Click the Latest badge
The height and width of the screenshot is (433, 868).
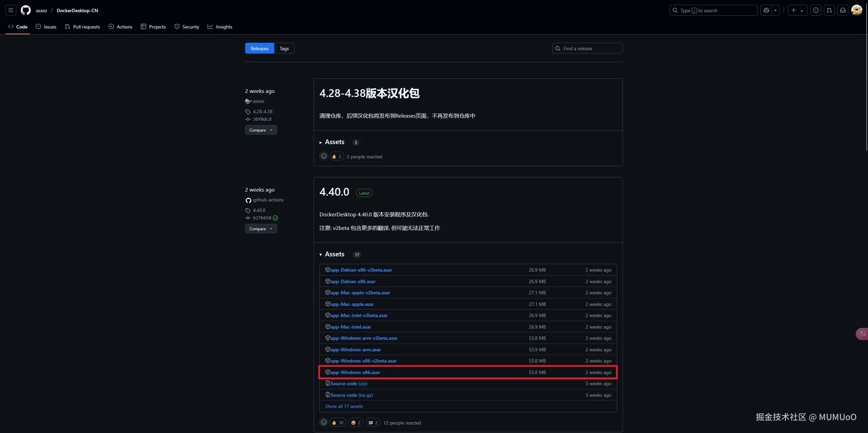pos(364,193)
